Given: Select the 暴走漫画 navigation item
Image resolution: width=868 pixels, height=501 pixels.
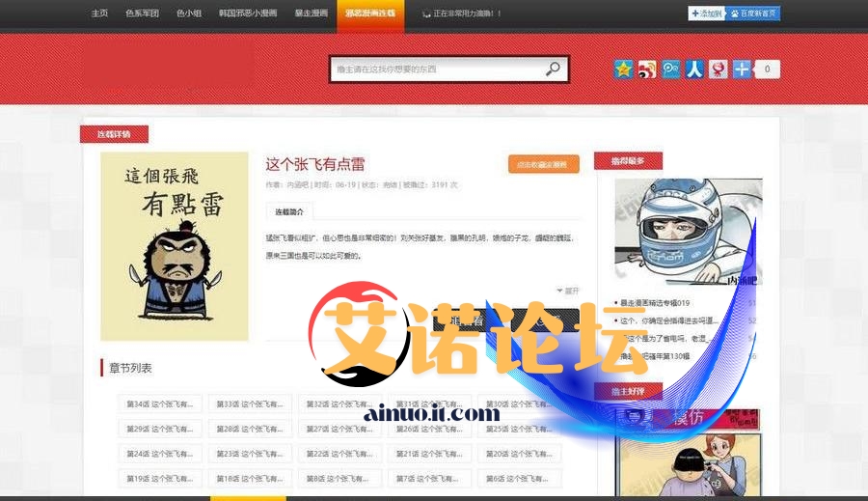Looking at the screenshot, I should [x=311, y=14].
